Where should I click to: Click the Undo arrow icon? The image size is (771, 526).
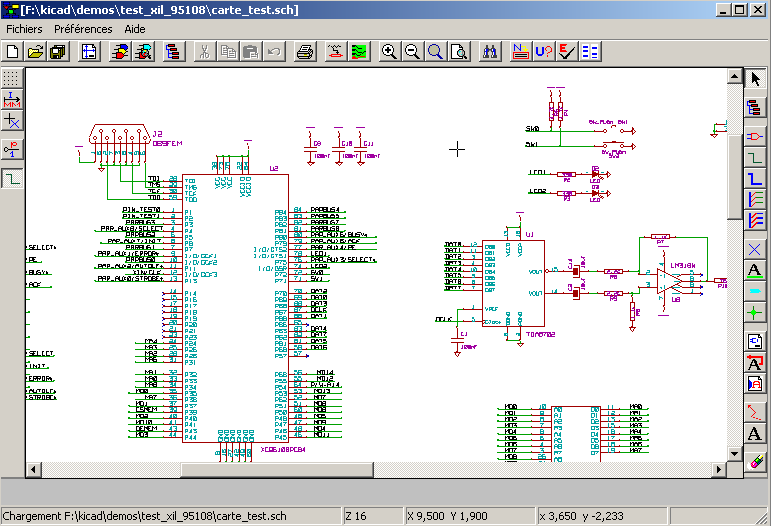[x=273, y=52]
